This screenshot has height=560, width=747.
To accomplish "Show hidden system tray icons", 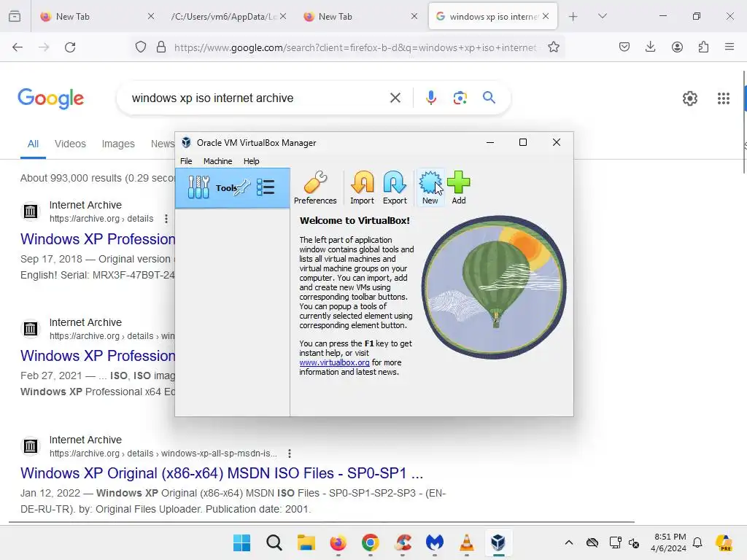I will click(x=569, y=542).
